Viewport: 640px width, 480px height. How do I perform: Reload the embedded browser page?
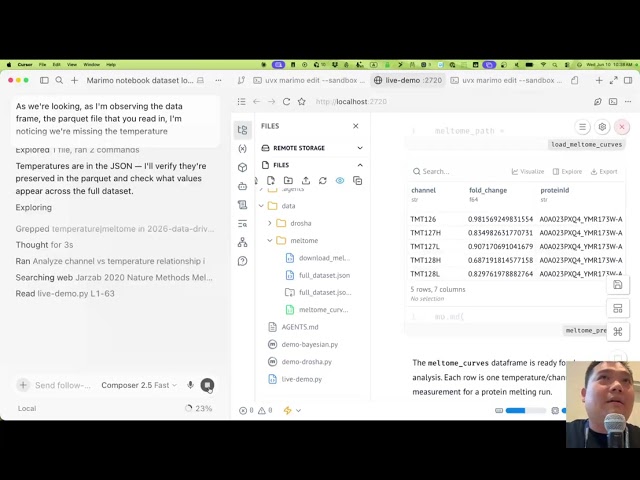tap(287, 102)
